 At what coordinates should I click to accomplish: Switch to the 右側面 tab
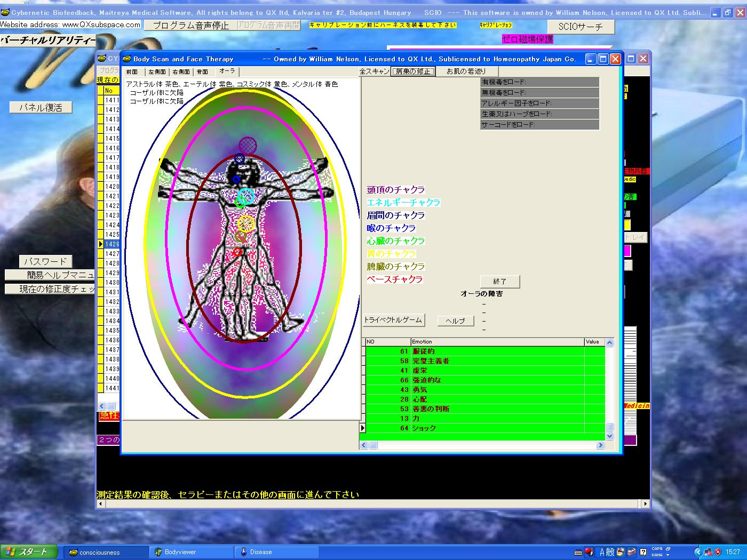point(181,71)
